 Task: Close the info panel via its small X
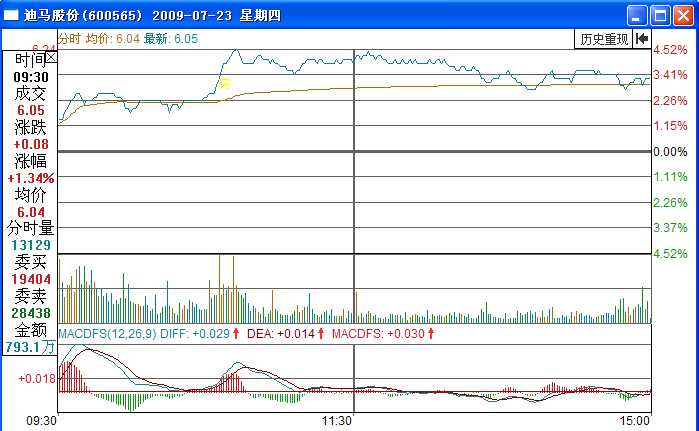tap(52, 58)
